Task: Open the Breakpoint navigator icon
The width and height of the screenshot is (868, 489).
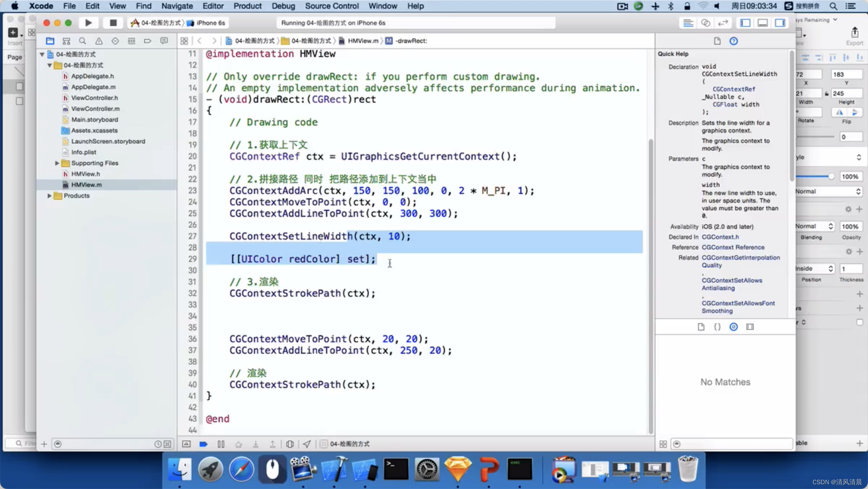Action: pos(148,41)
